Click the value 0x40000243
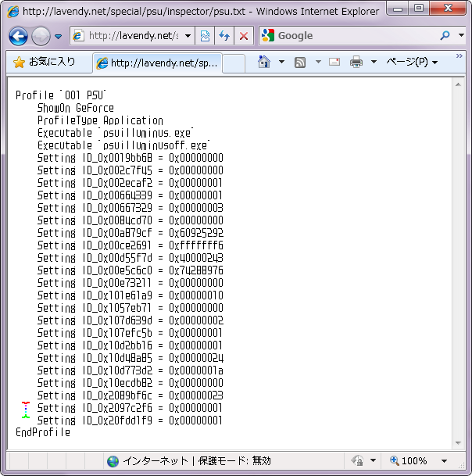This screenshot has width=472, height=476. click(x=196, y=258)
